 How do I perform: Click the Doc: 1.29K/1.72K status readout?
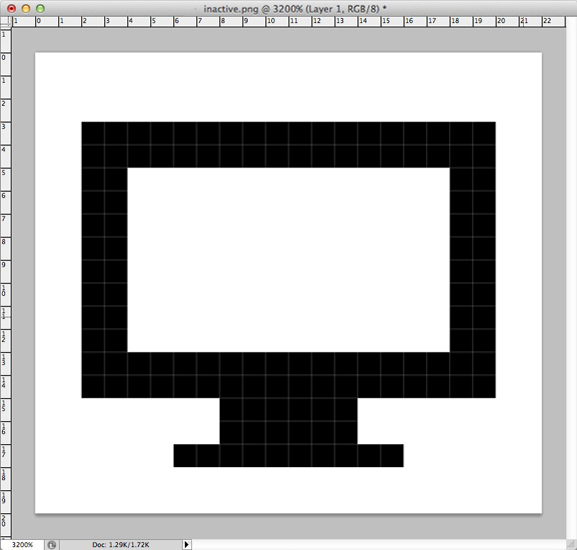click(121, 545)
